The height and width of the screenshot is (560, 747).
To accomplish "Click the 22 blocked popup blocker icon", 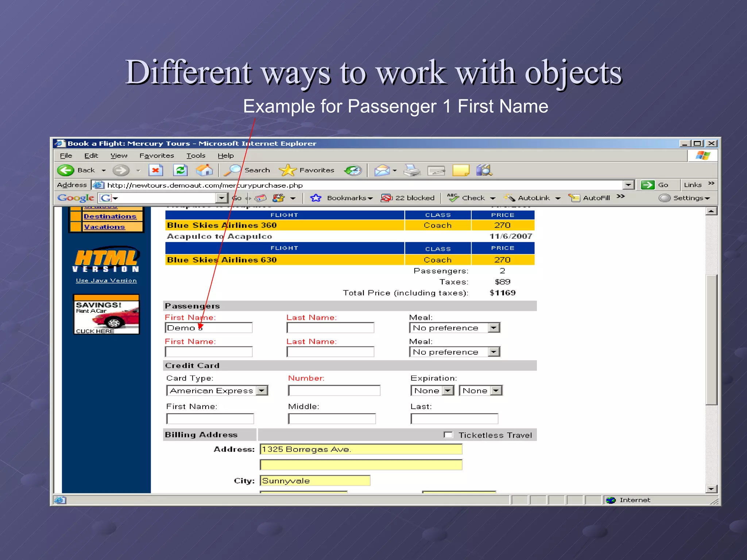I will tap(386, 198).
